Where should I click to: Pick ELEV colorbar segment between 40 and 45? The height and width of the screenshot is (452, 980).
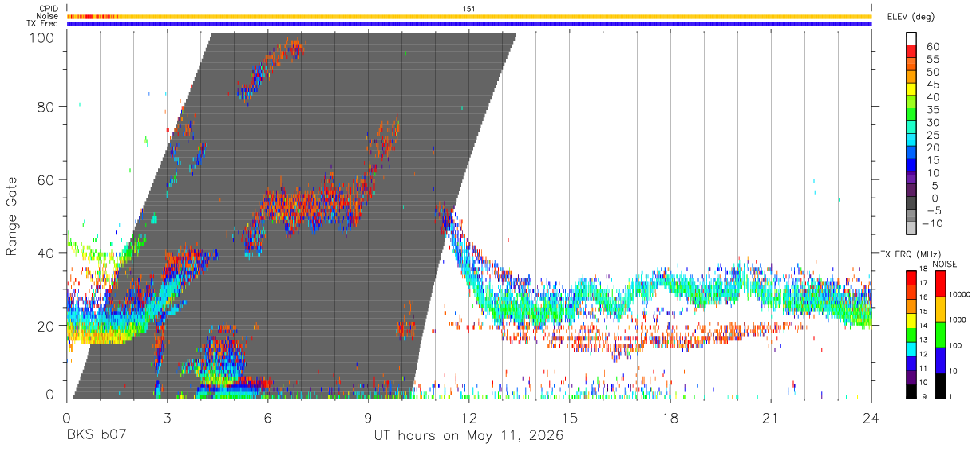tap(911, 89)
